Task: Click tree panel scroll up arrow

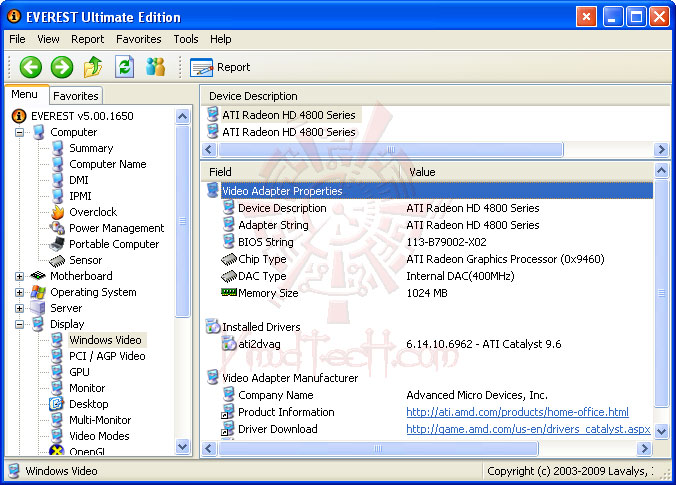Action: point(183,116)
